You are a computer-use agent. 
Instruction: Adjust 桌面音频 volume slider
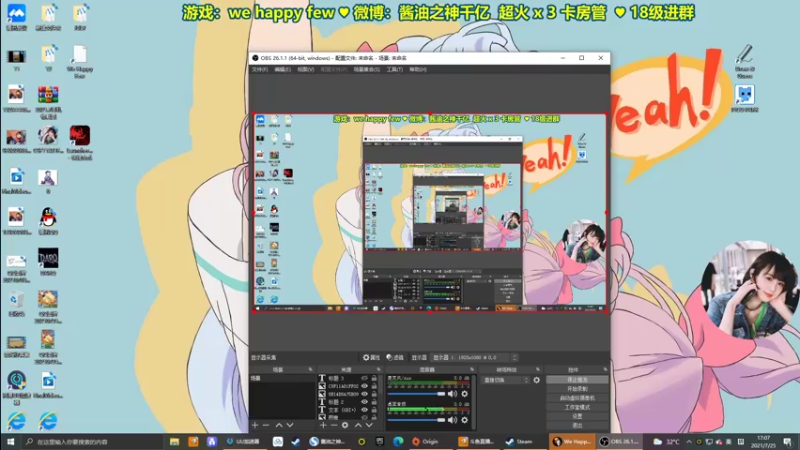point(416,420)
